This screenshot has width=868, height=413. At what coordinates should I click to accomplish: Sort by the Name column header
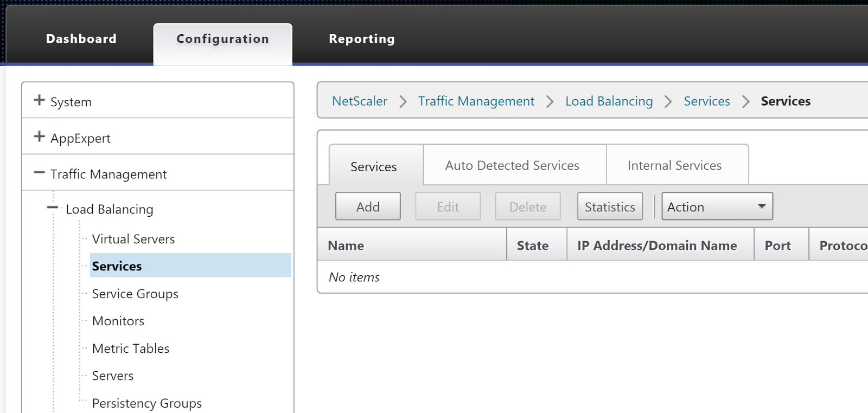[412, 245]
